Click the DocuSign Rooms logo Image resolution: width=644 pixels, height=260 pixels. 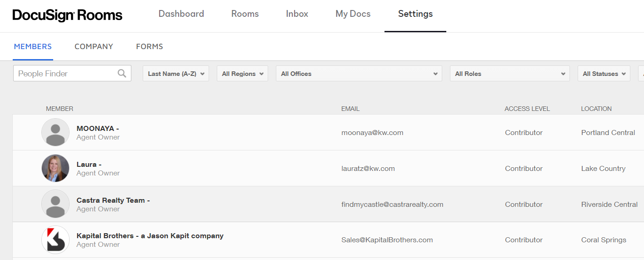click(67, 15)
